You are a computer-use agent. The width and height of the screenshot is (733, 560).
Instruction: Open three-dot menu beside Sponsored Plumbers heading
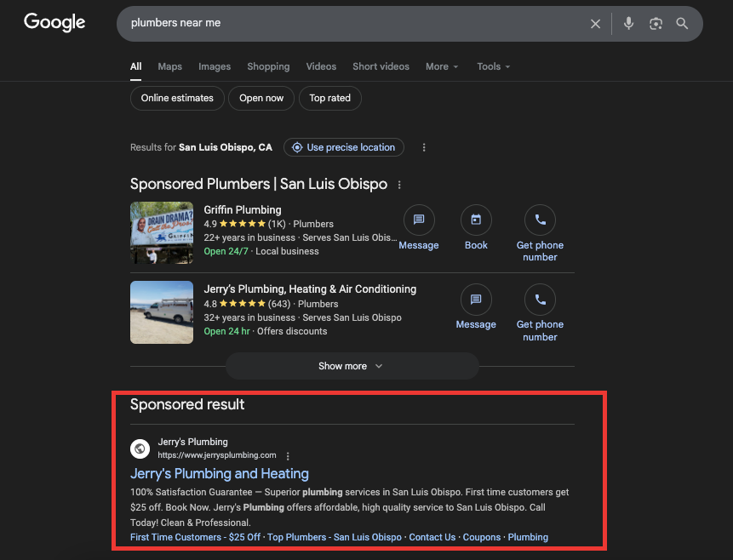point(399,186)
